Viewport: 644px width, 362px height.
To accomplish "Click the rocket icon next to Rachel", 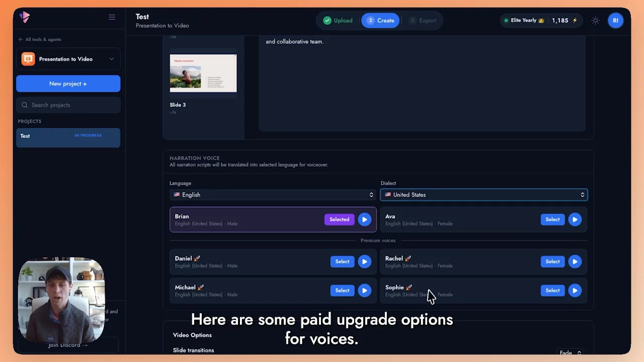I will tap(408, 258).
